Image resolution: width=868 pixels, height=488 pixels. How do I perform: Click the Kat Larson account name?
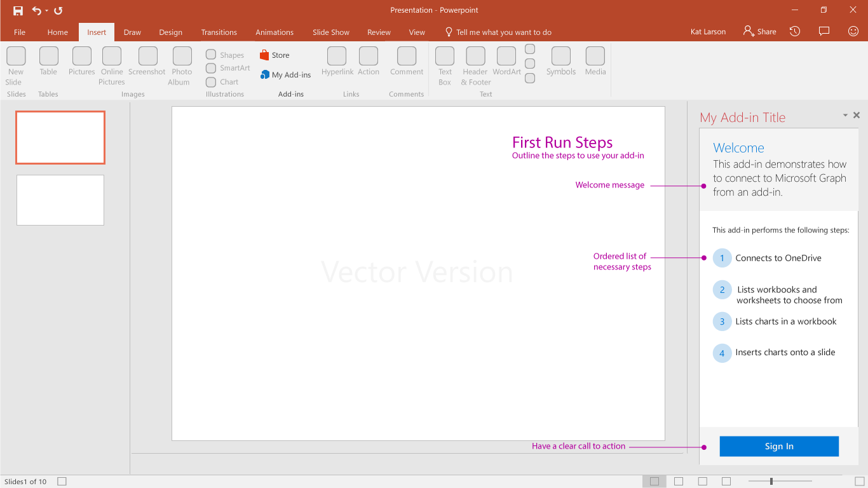point(708,32)
